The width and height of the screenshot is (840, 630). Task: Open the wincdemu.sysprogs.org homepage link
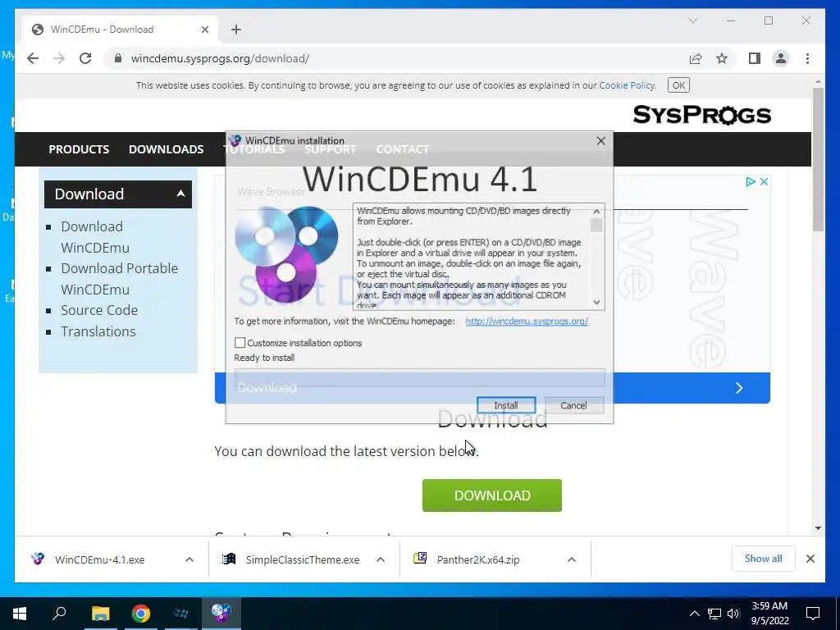point(527,322)
